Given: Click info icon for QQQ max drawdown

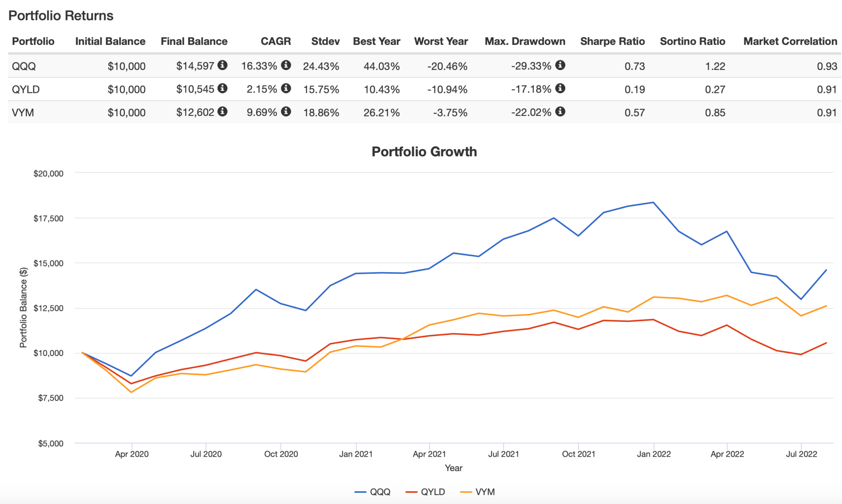Looking at the screenshot, I should tap(560, 65).
